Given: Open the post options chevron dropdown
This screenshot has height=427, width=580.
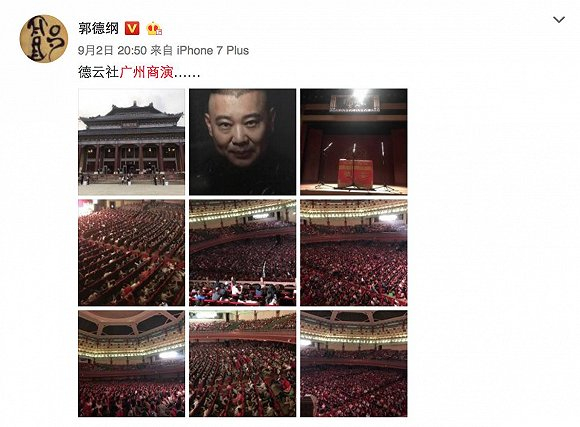Looking at the screenshot, I should [x=559, y=20].
